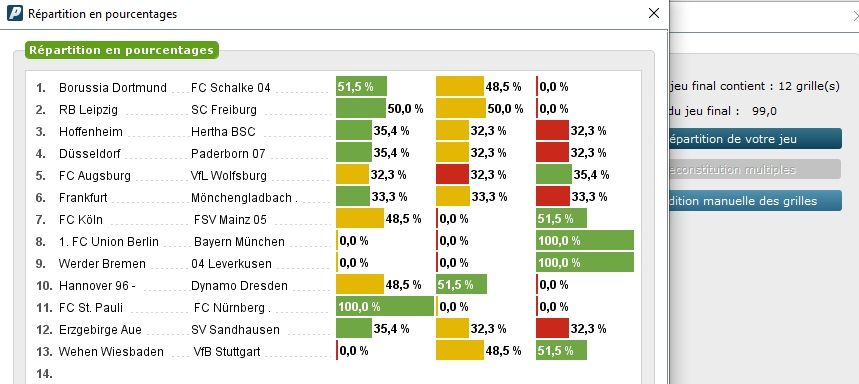Select the red 32,3 % bar for VfL Wolfsburg

coord(453,175)
